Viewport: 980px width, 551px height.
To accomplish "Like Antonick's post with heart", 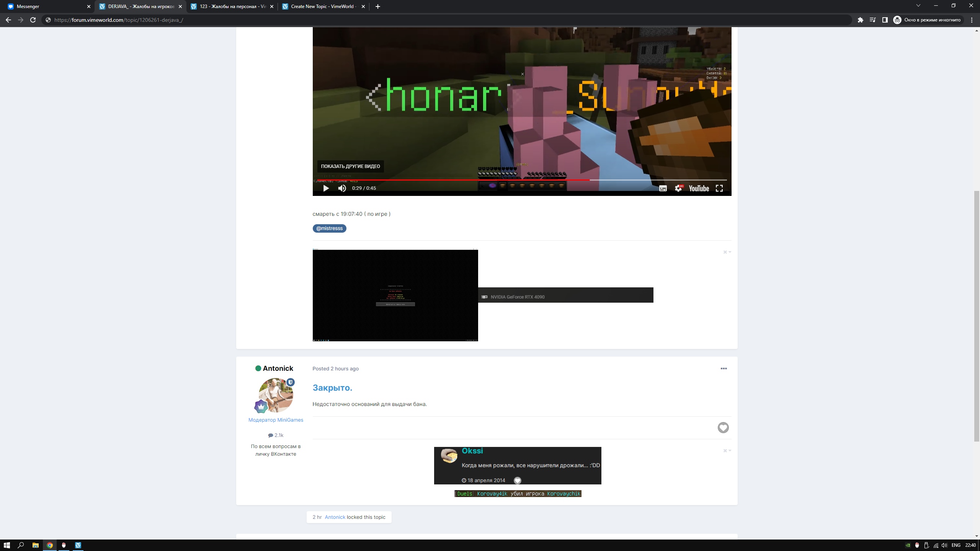I will [723, 427].
